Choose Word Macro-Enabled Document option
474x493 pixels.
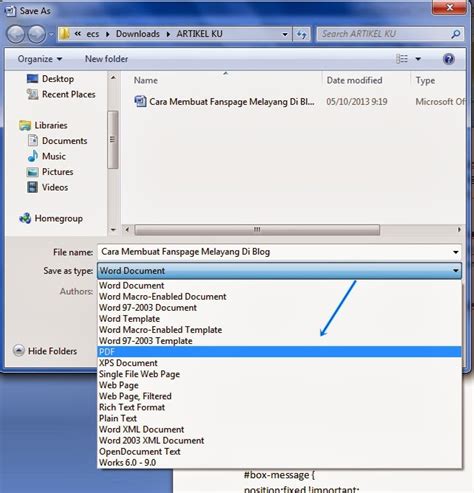pos(279,297)
